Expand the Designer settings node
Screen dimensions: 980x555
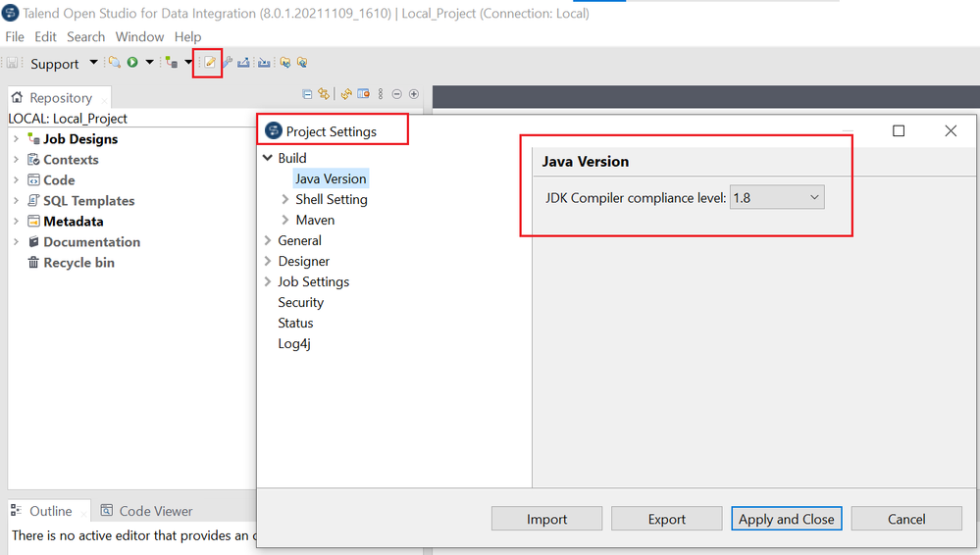tap(268, 261)
